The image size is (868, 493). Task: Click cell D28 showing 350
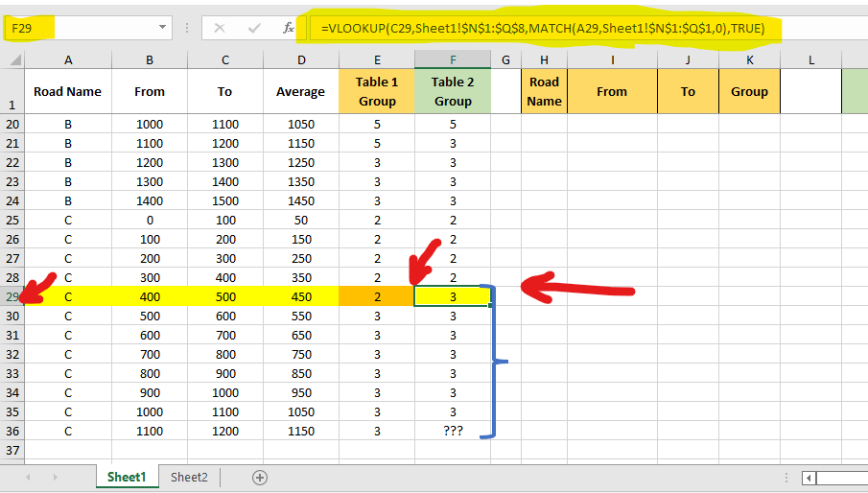(x=301, y=278)
